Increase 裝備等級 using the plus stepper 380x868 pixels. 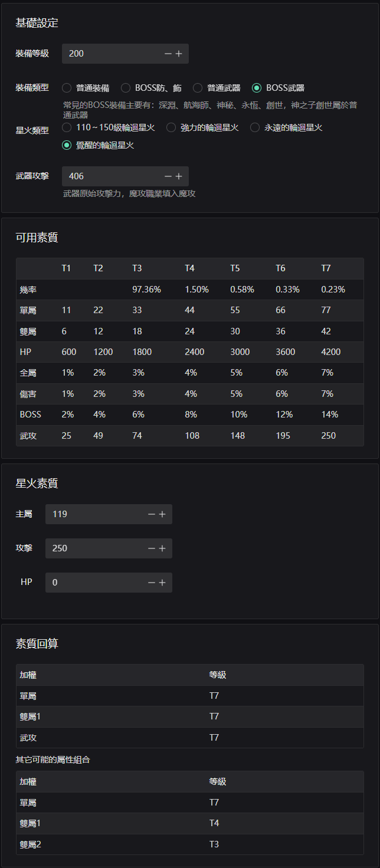(179, 53)
